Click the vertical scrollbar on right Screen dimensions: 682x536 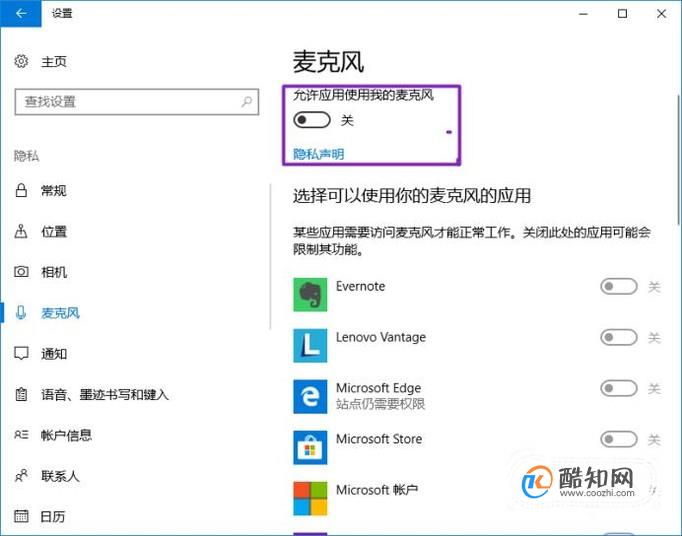click(679, 160)
